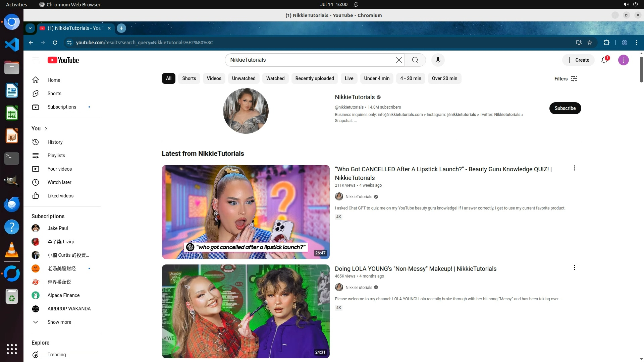644x362 pixels.
Task: Expand Show more subscriptions
Action: coord(59,322)
